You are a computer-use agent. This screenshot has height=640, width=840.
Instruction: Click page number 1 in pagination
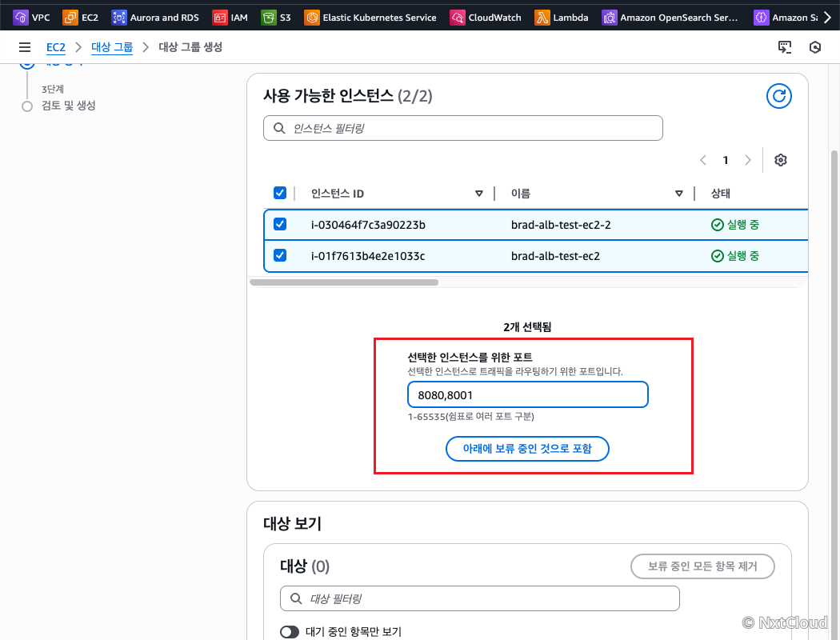(726, 160)
